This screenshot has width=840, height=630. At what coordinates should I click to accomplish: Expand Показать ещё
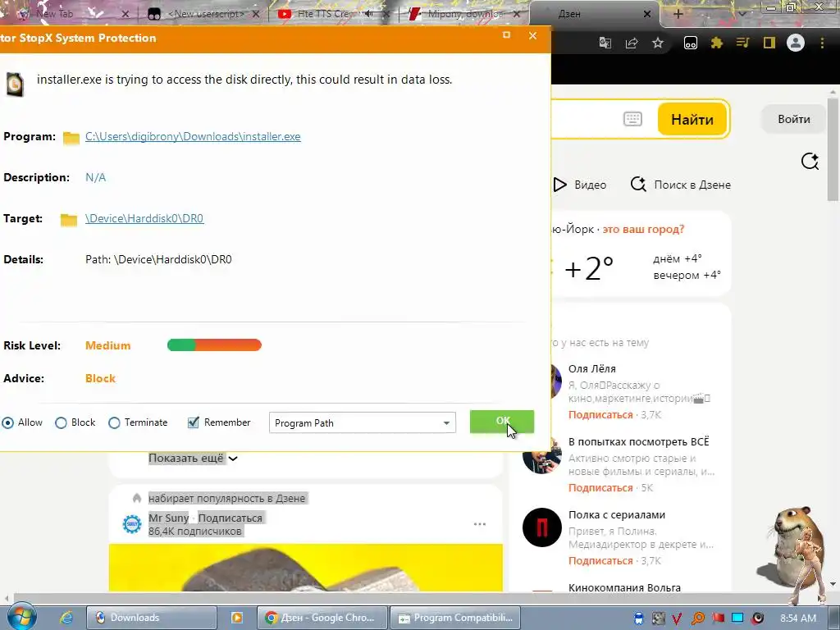coord(193,459)
